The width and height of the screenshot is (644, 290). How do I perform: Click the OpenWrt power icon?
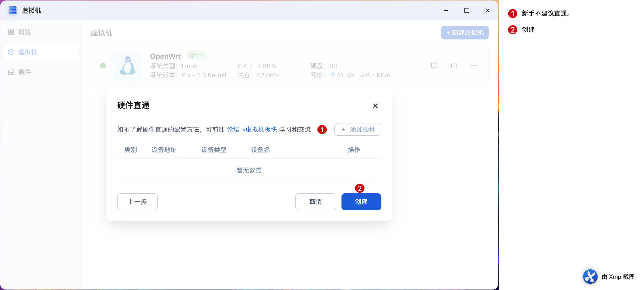click(x=454, y=66)
